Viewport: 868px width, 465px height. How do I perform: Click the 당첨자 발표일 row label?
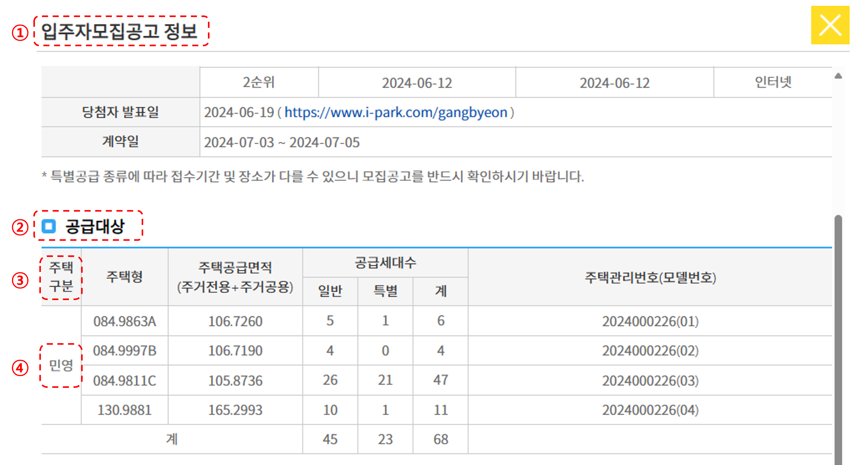click(120, 112)
